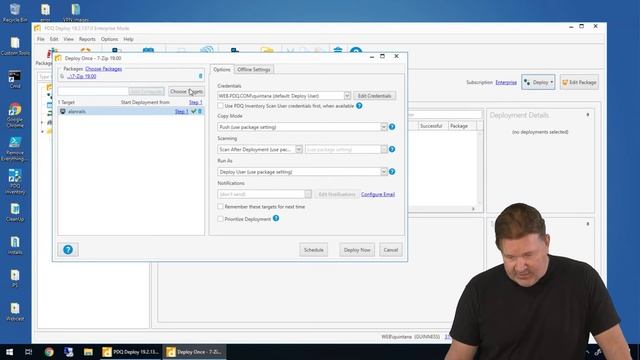Viewport: 640px width, 360px height.
Task: Open the Credentials dropdown
Action: 347,96
